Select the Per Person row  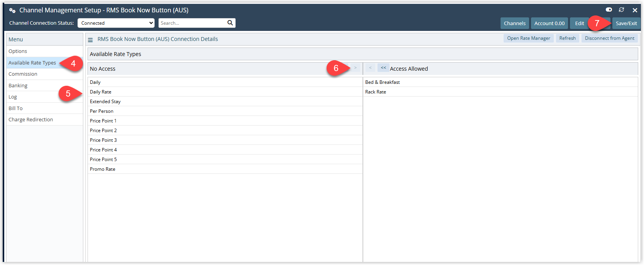point(225,111)
